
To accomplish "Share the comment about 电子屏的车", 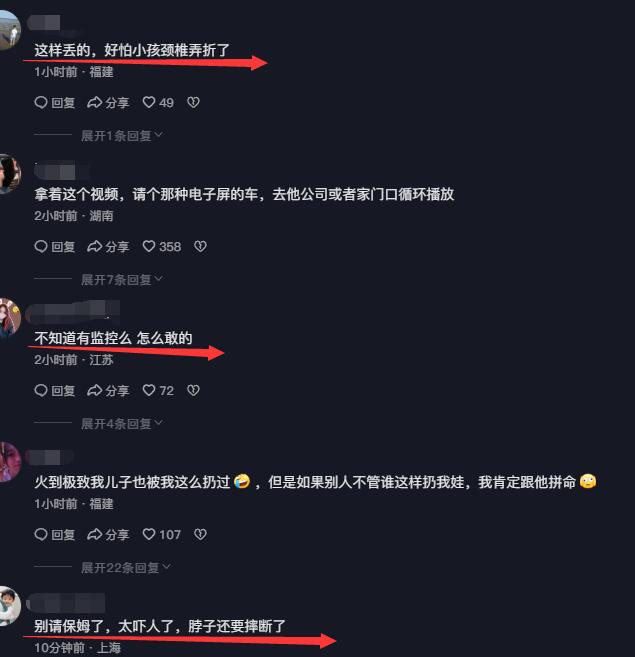I will click(108, 246).
